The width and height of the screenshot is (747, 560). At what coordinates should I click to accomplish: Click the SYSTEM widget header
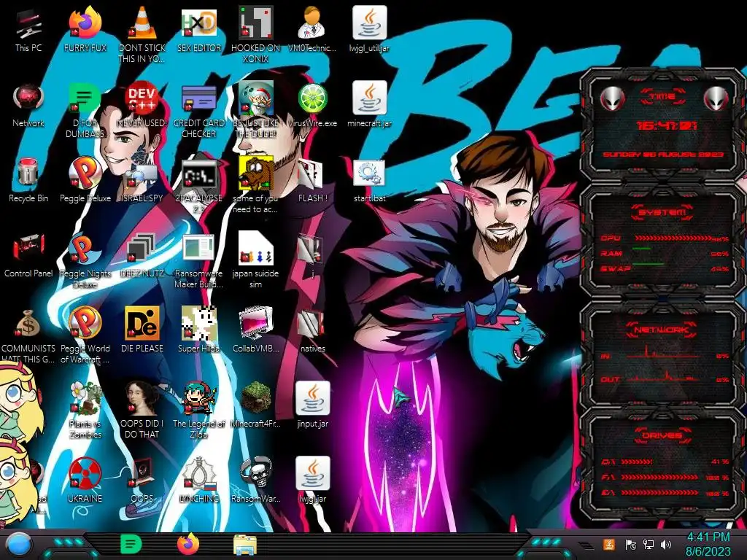click(662, 212)
